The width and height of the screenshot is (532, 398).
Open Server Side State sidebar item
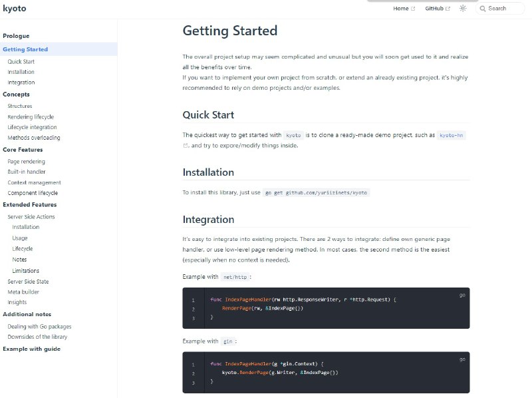pyautogui.click(x=28, y=282)
